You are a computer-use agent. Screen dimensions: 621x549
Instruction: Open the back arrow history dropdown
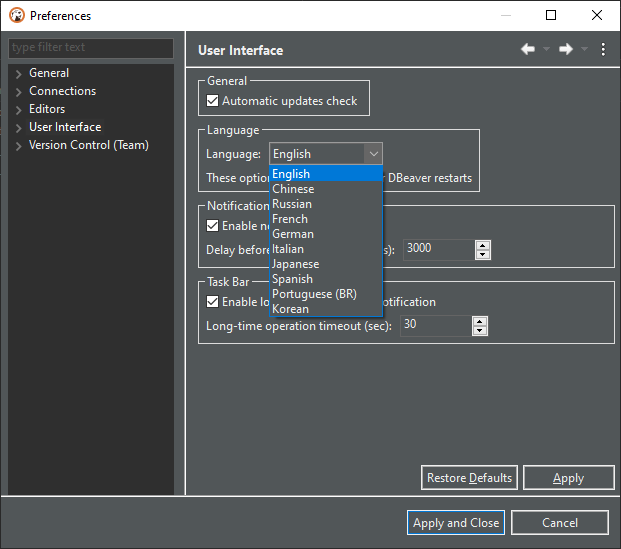[547, 50]
